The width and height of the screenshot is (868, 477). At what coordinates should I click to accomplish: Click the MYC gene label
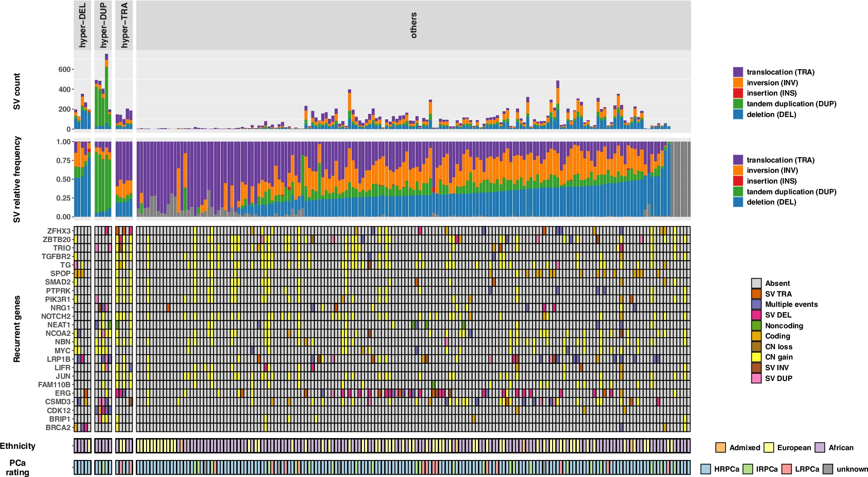coord(63,351)
